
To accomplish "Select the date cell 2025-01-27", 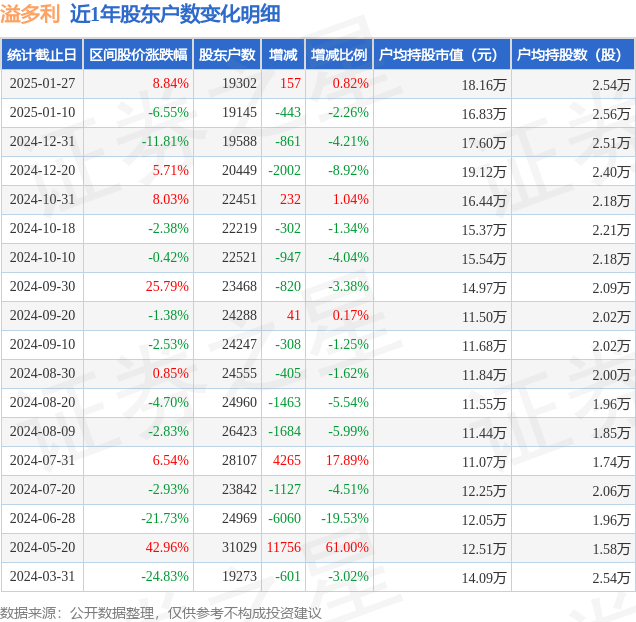I will [43, 84].
